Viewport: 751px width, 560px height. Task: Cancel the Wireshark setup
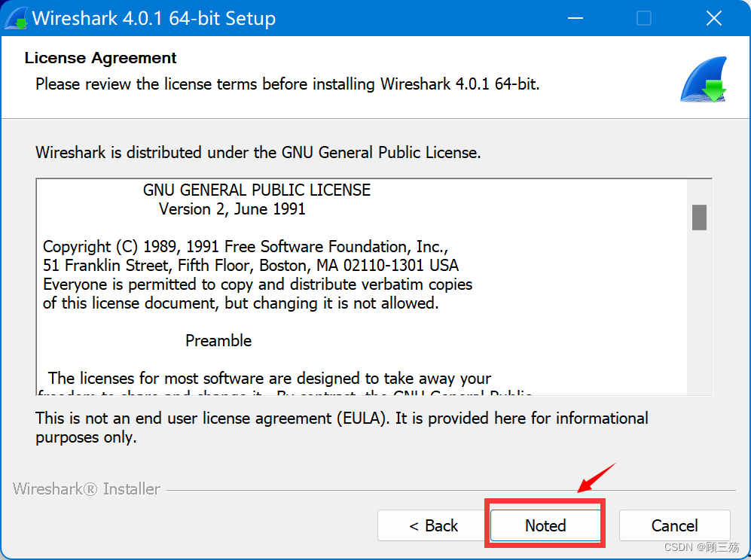(x=674, y=525)
